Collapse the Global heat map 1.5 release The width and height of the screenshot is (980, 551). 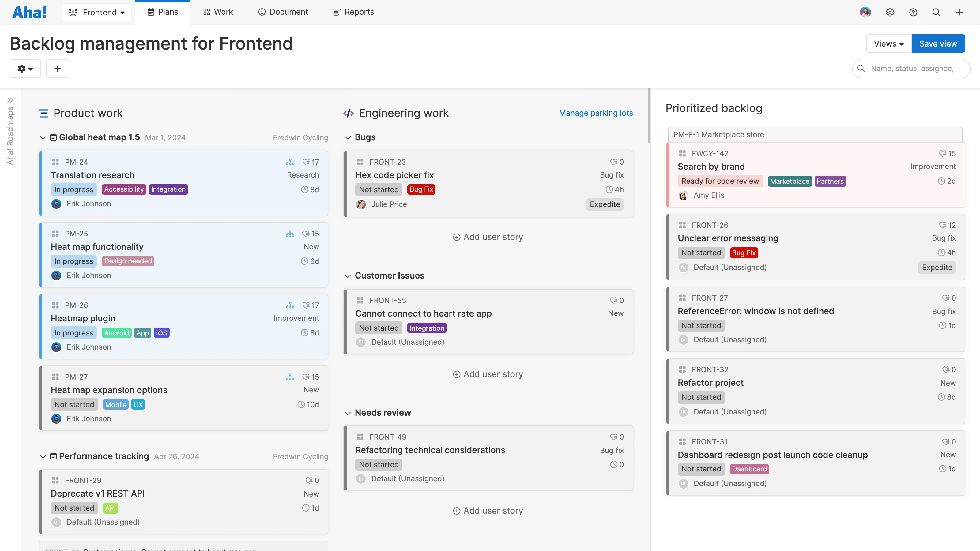click(43, 137)
